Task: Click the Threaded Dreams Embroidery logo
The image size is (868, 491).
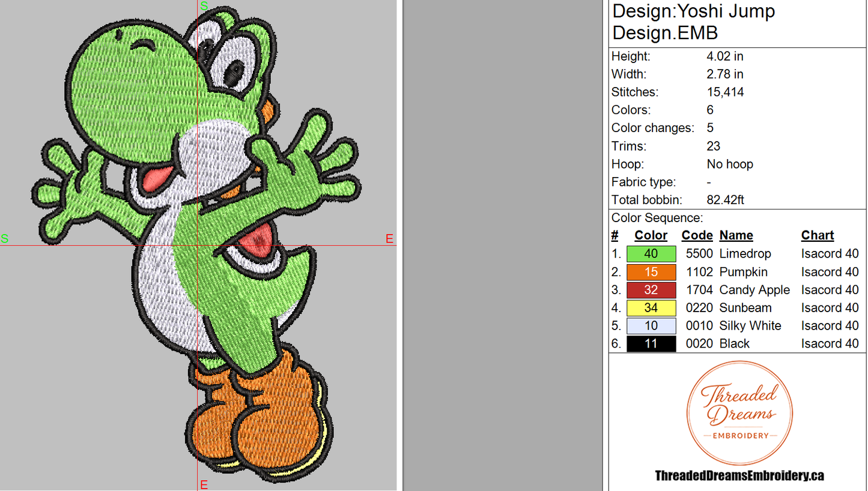Action: coord(739,412)
